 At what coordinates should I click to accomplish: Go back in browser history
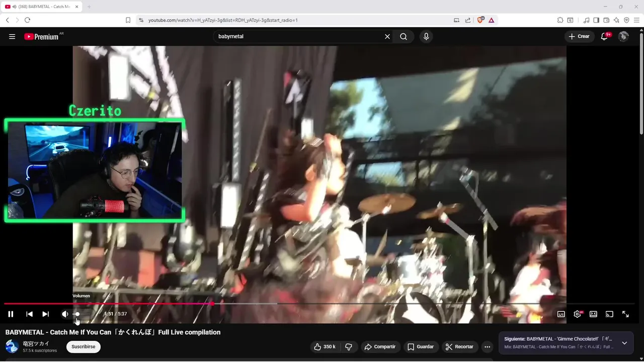(8, 20)
